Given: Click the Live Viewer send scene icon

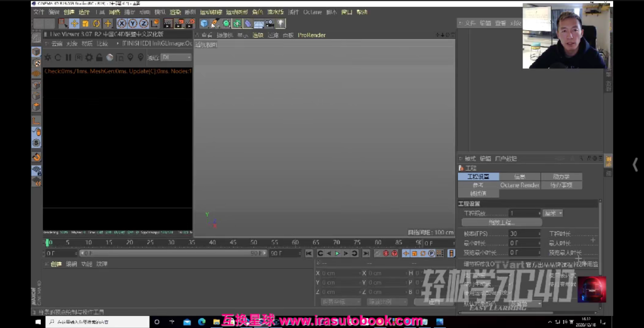Looking at the screenshot, I should coord(48,57).
